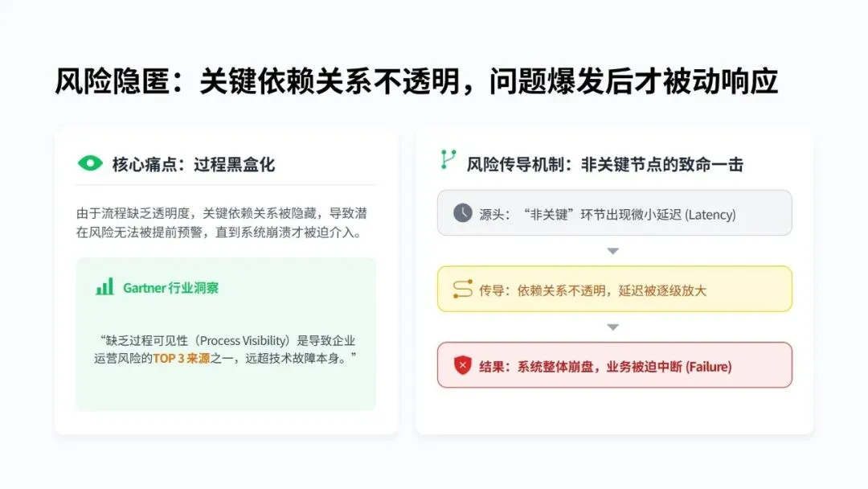Click the paragraph starting 由于流程缺乏透明度
The image size is (868, 489).
pyautogui.click(x=223, y=223)
